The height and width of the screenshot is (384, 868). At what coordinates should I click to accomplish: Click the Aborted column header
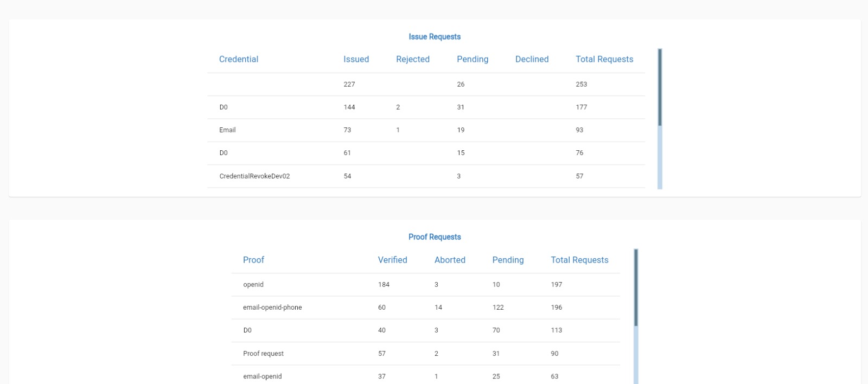pyautogui.click(x=450, y=260)
